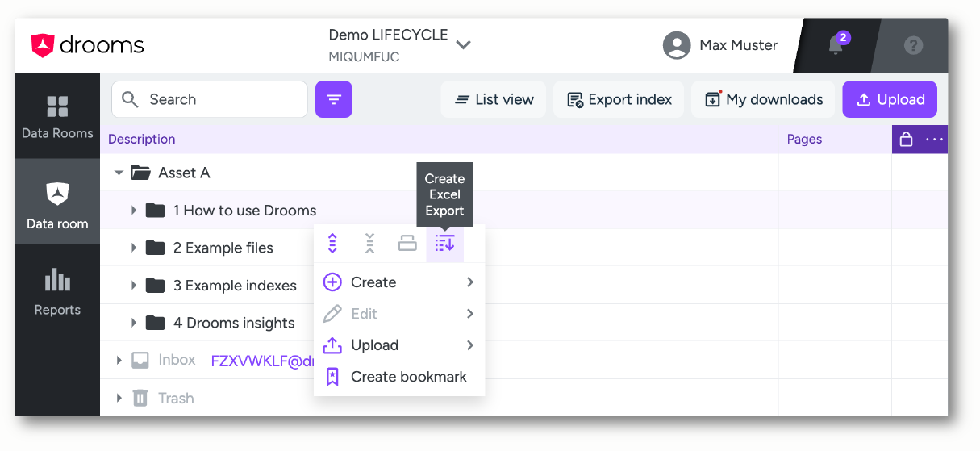Image resolution: width=980 pixels, height=451 pixels.
Task: Open the Upload submenu in context menu
Action: click(399, 345)
